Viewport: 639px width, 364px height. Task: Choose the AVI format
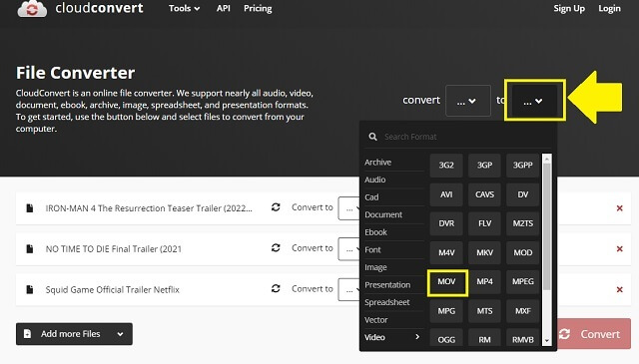(x=446, y=194)
